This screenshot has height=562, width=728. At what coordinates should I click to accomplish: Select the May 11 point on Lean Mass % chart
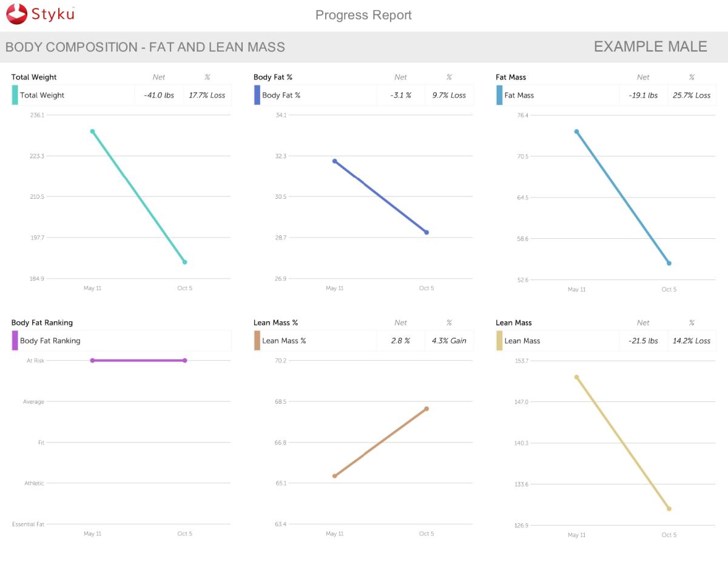point(334,476)
